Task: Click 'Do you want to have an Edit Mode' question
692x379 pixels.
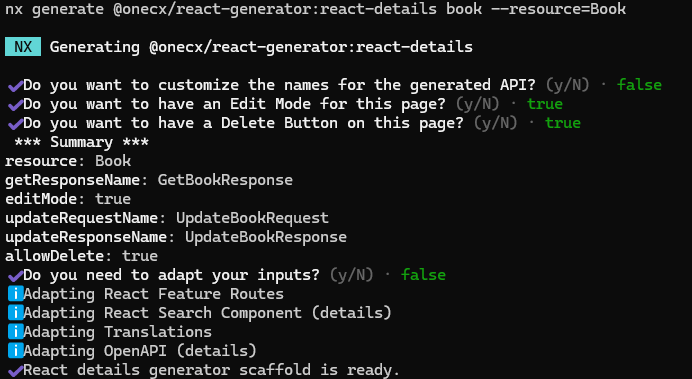Action: coord(234,104)
